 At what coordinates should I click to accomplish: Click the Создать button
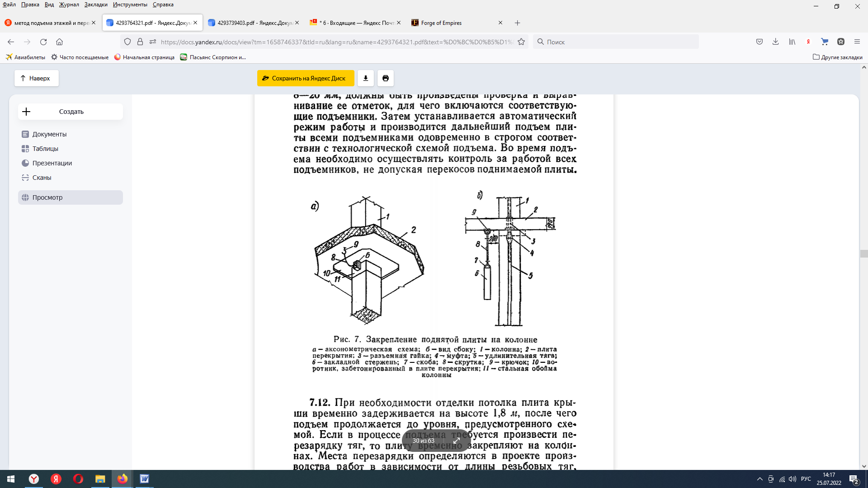71,112
